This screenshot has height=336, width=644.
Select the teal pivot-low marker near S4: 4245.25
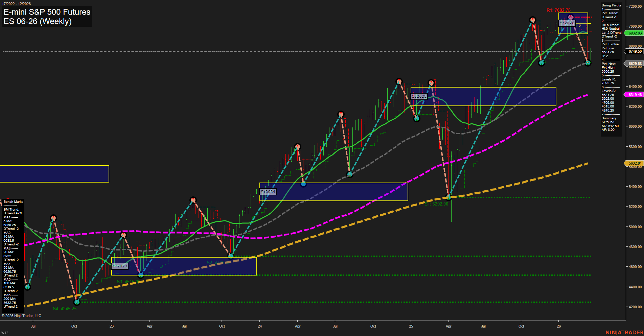click(x=77, y=303)
